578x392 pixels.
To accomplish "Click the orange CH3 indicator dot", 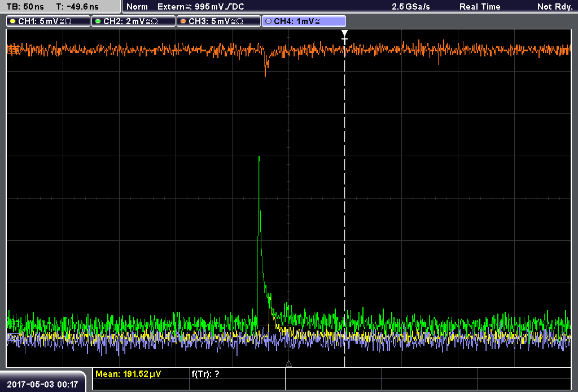I will [183, 21].
